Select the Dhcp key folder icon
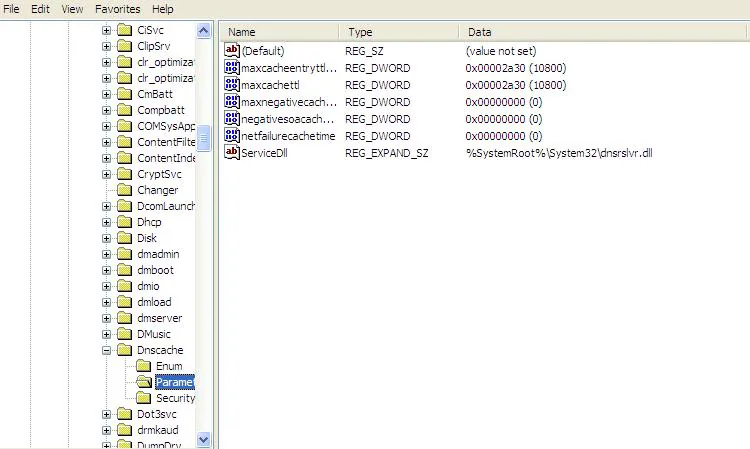This screenshot has width=750, height=449. (x=124, y=222)
